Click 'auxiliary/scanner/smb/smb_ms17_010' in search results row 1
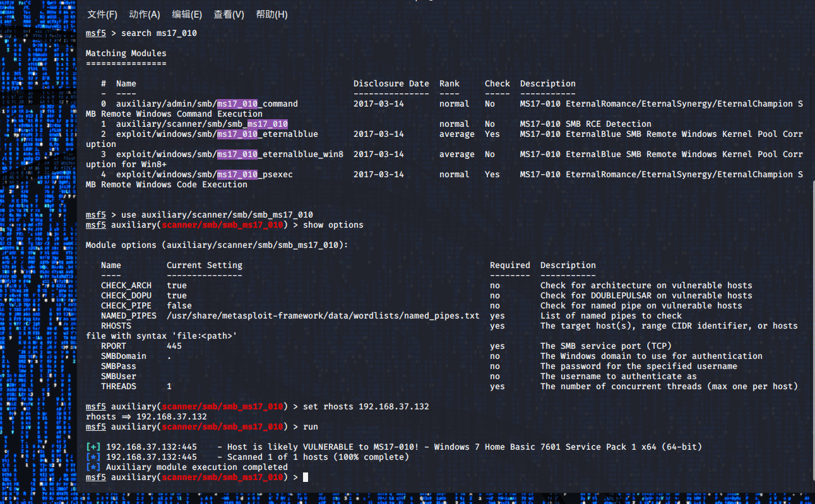Viewport: 815px width, 504px height. pos(202,124)
